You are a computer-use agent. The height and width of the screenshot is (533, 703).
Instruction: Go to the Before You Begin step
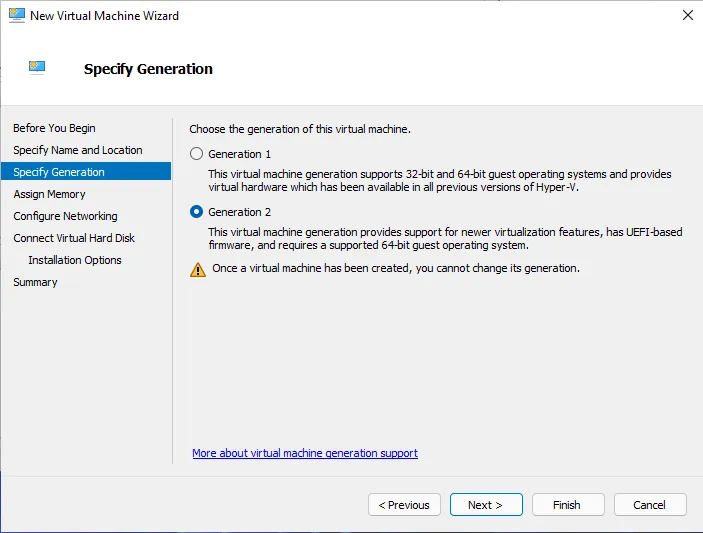click(x=54, y=128)
